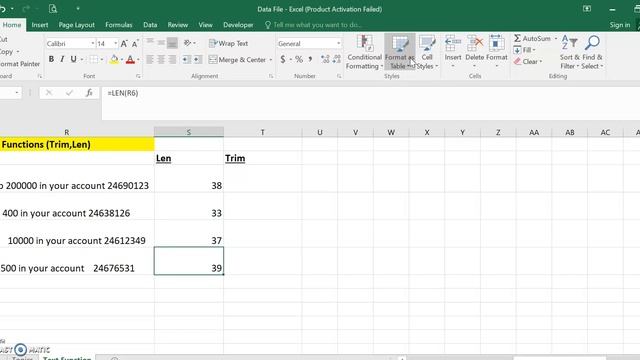Apply the borders icon
Viewport: 640px width, 360px height.
[94, 60]
